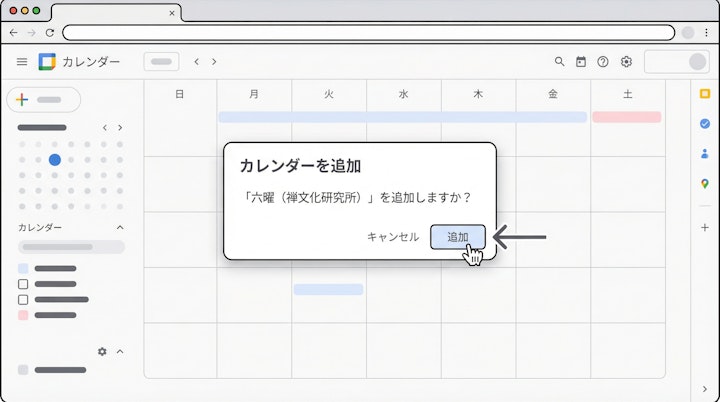The image size is (720, 402).
Task: Go back with browser back arrow
Action: pyautogui.click(x=13, y=33)
